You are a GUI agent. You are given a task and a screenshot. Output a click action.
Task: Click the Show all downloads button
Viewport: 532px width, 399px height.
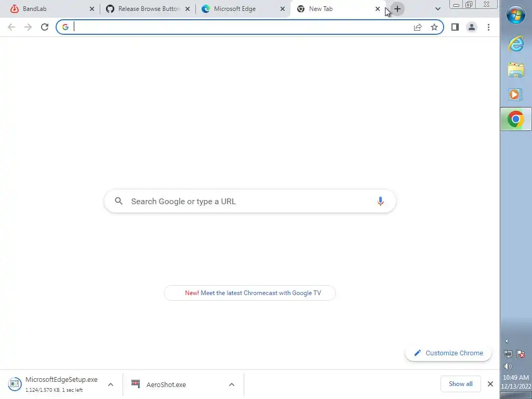(x=460, y=384)
